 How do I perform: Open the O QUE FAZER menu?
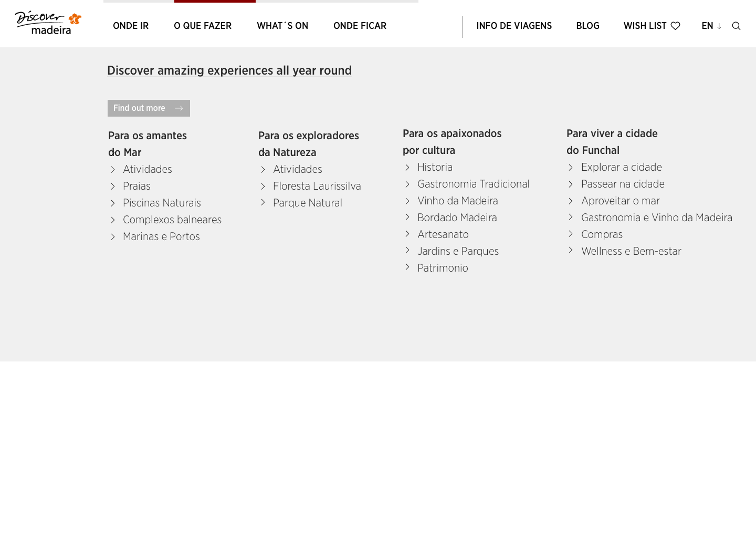(x=203, y=26)
